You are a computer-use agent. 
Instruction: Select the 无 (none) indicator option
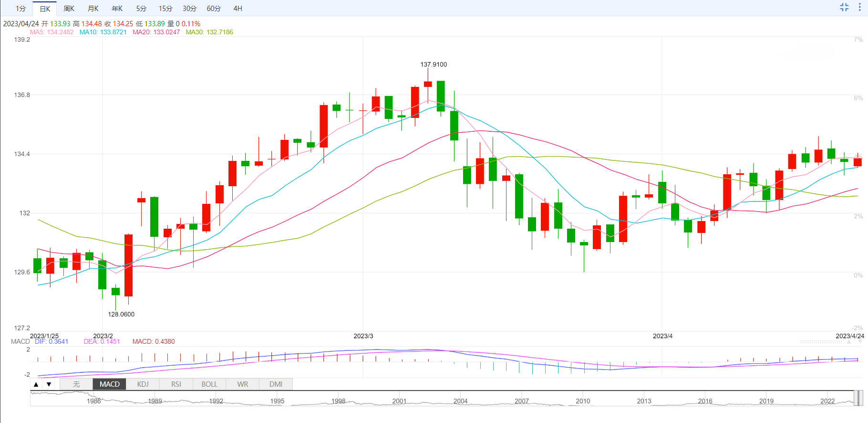tap(76, 384)
